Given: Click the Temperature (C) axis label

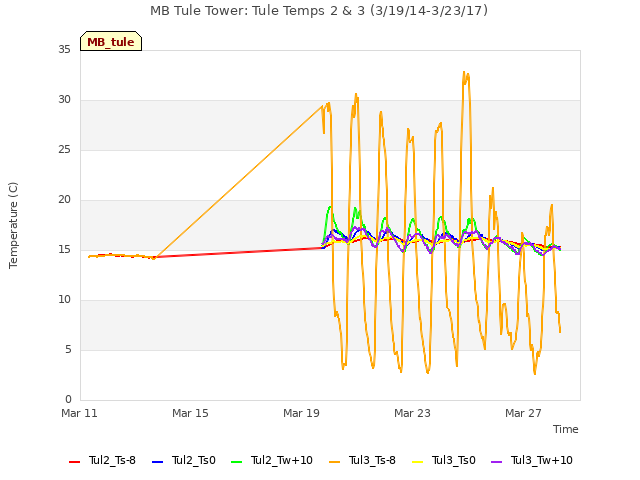Looking at the screenshot, I should tap(13, 225).
